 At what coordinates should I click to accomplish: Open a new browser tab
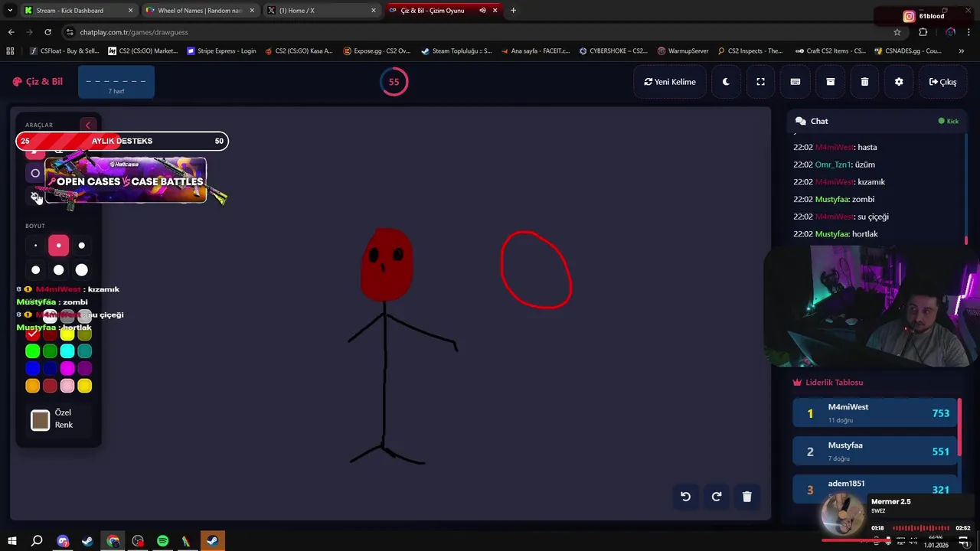point(513,11)
